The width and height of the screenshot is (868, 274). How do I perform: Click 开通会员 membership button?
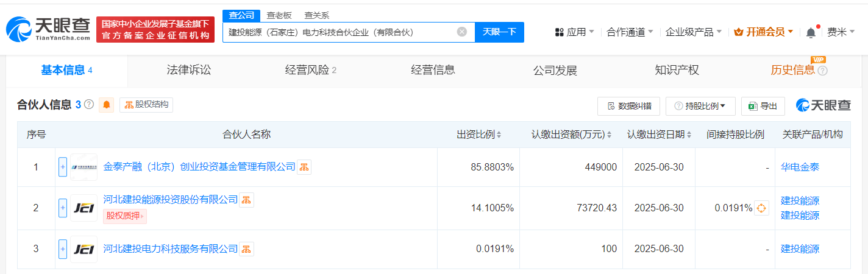pyautogui.click(x=764, y=32)
